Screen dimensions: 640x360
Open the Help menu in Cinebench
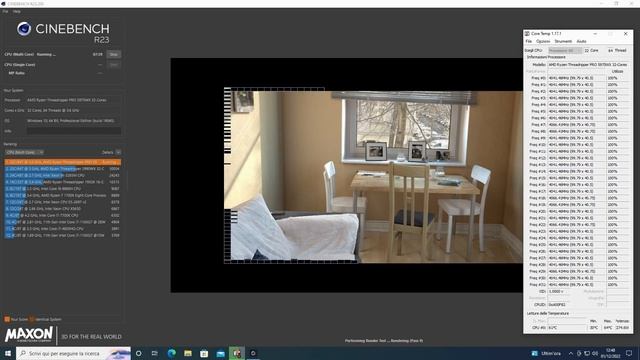coord(17,11)
